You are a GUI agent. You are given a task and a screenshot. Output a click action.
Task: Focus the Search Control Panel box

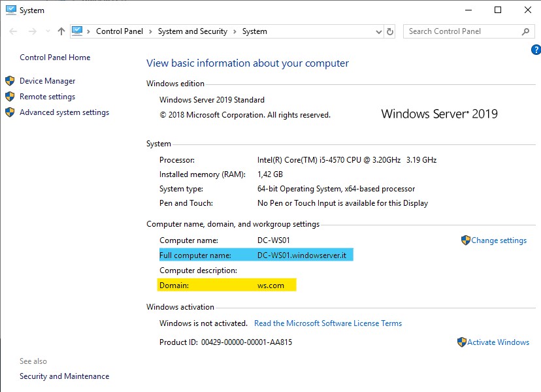pos(469,31)
